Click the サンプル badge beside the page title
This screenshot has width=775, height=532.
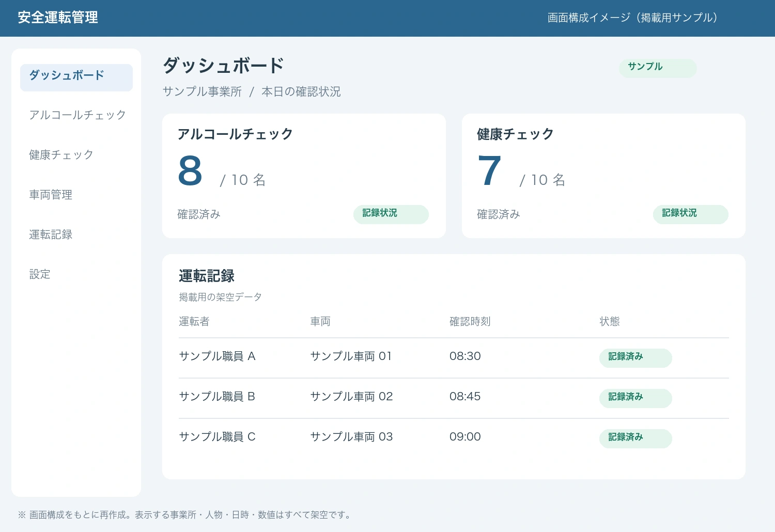(x=658, y=68)
